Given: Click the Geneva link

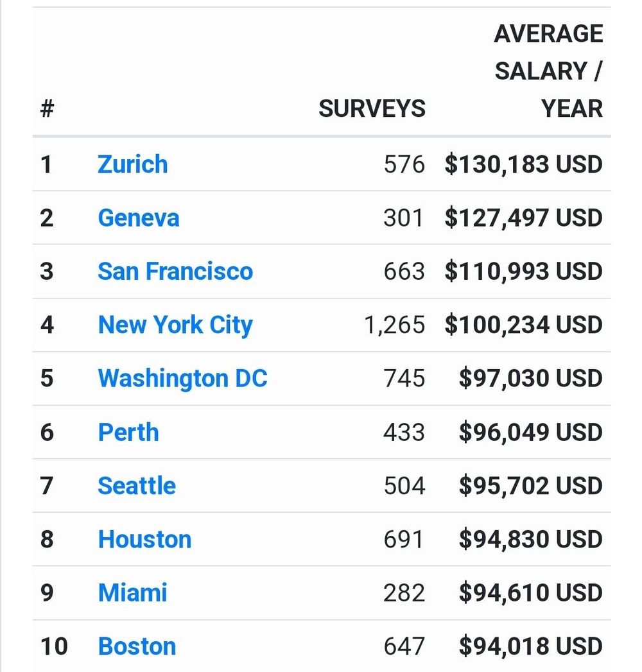Looking at the screenshot, I should pos(138,218).
